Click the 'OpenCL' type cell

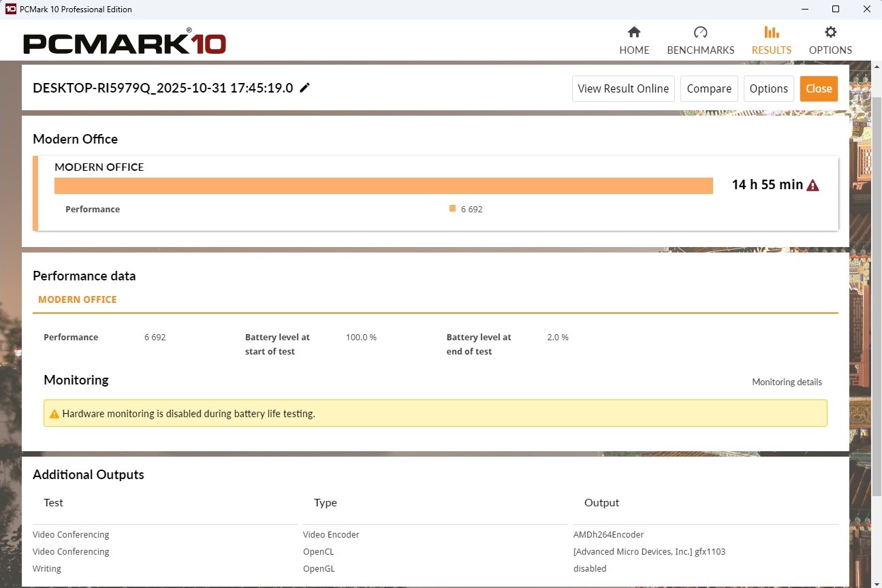(x=319, y=552)
